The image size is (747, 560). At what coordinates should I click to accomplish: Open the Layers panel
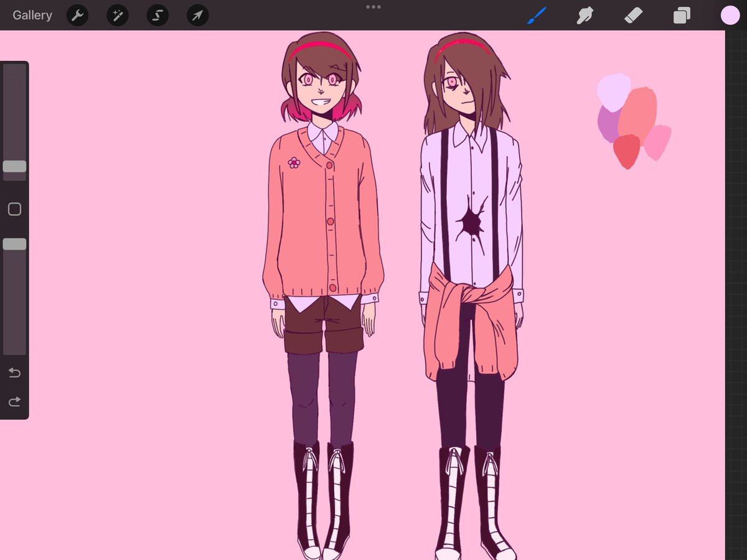682,16
